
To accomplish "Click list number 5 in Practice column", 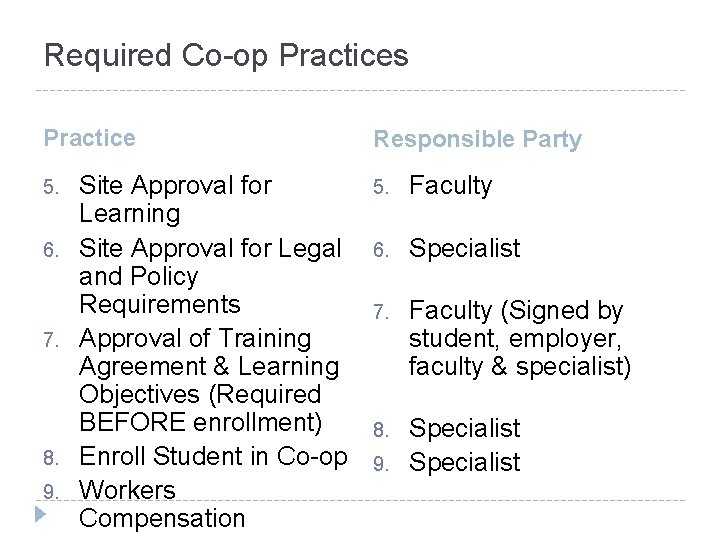I will tap(51, 187).
